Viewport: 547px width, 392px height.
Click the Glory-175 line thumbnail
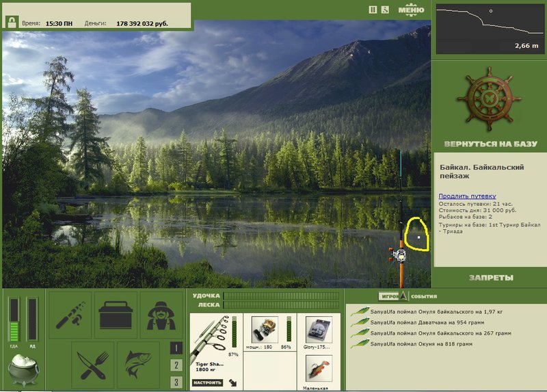[x=319, y=330]
